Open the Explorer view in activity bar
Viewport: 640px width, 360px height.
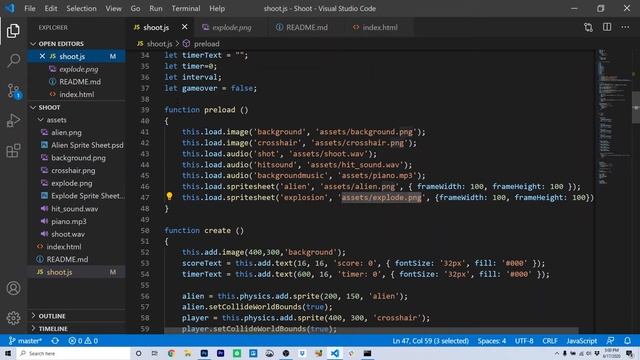point(13,31)
